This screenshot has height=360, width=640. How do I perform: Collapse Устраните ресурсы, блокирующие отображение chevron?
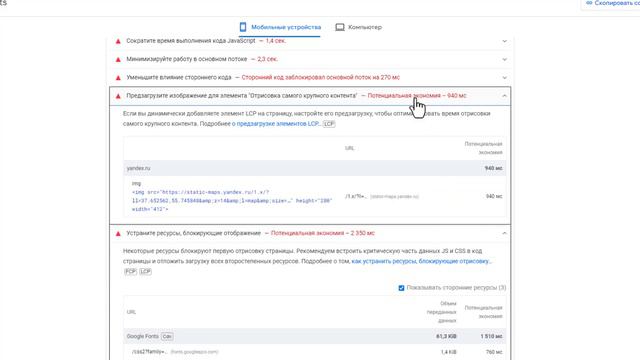[x=504, y=233]
